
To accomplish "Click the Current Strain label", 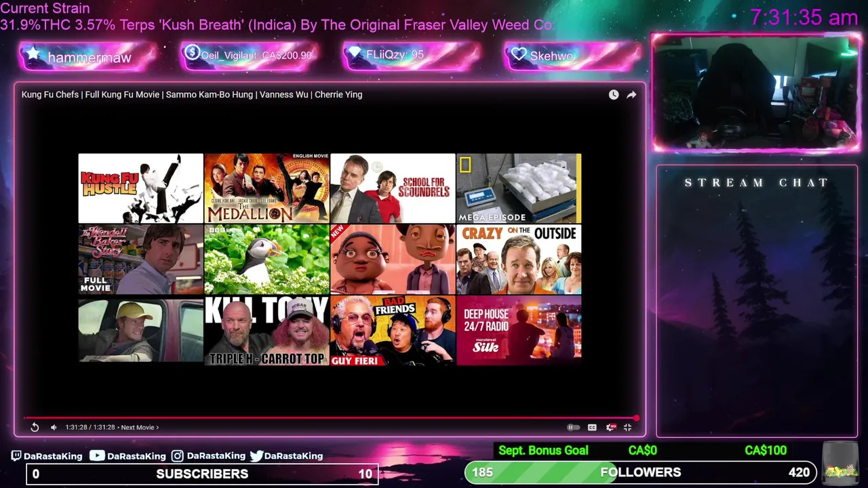I will click(45, 9).
